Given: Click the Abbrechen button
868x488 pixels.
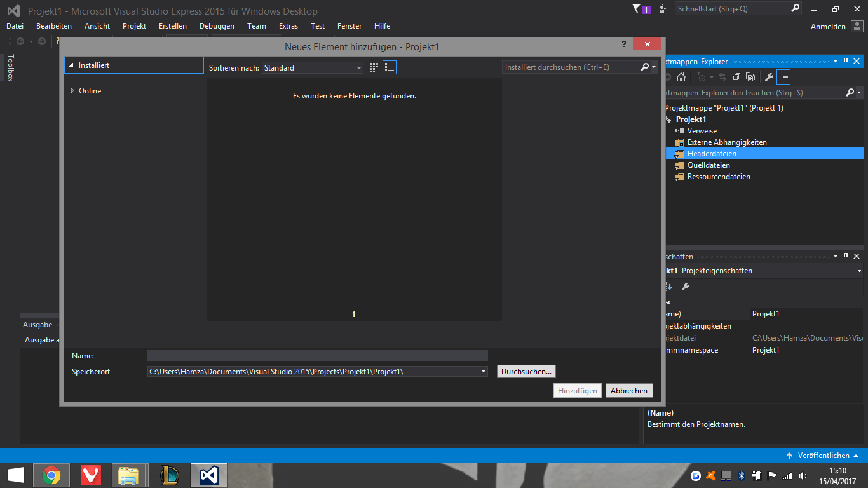Looking at the screenshot, I should pos(629,391).
